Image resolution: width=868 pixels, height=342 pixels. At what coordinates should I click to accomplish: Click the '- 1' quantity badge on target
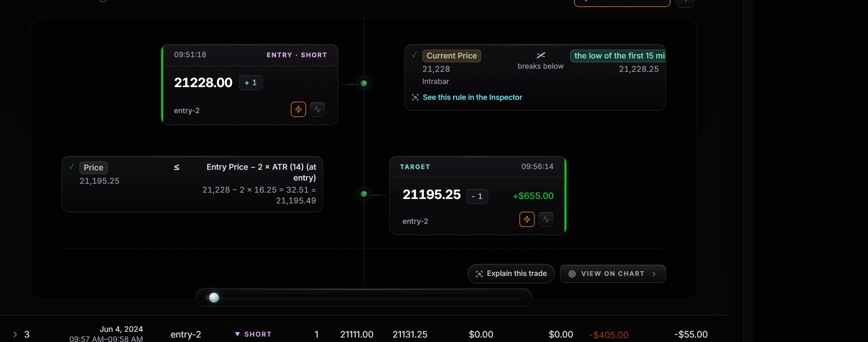click(477, 196)
